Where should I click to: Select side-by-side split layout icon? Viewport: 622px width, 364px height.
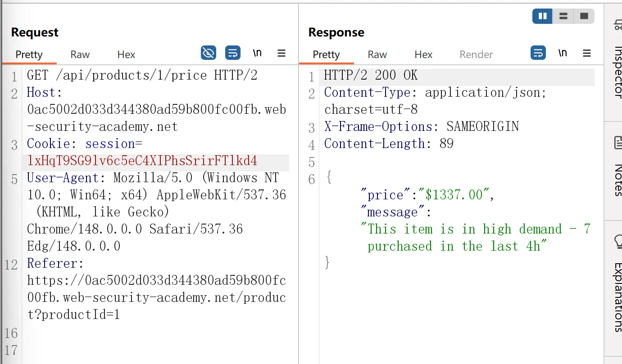[543, 16]
